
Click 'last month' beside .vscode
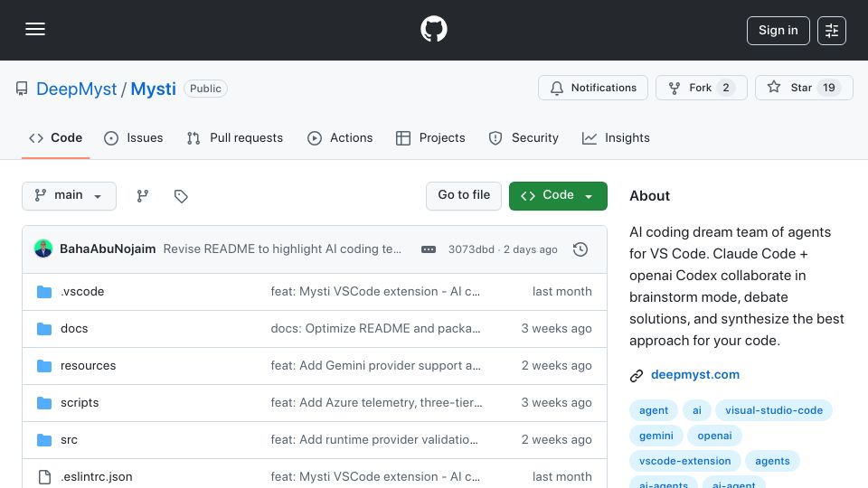coord(561,292)
